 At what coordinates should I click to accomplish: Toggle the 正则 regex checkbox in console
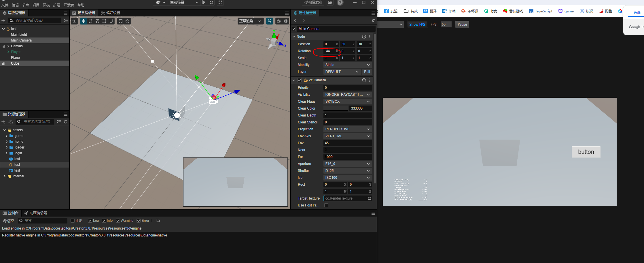pos(73,221)
